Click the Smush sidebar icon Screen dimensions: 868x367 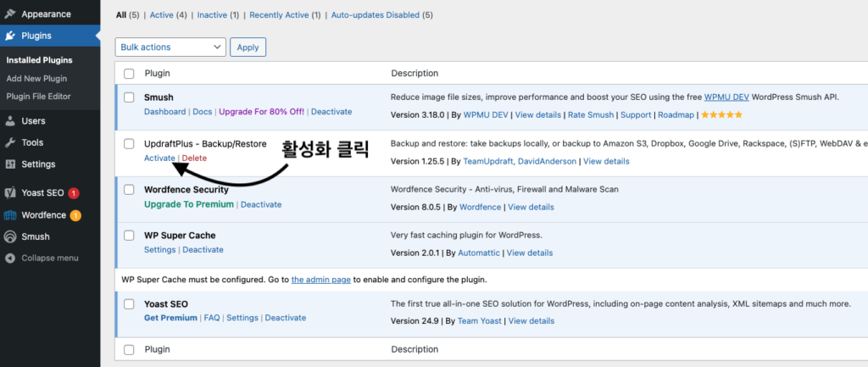coord(10,236)
